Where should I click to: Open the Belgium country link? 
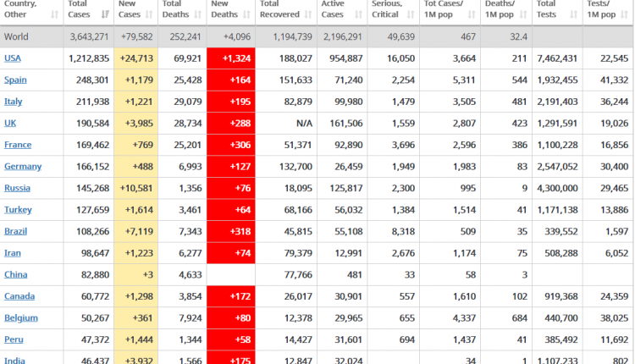21,317
